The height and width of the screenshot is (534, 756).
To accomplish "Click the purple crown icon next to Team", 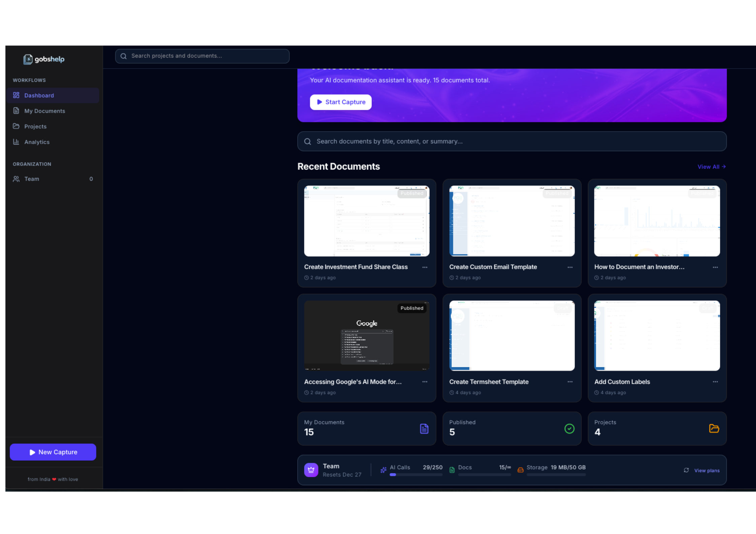I will tap(311, 470).
